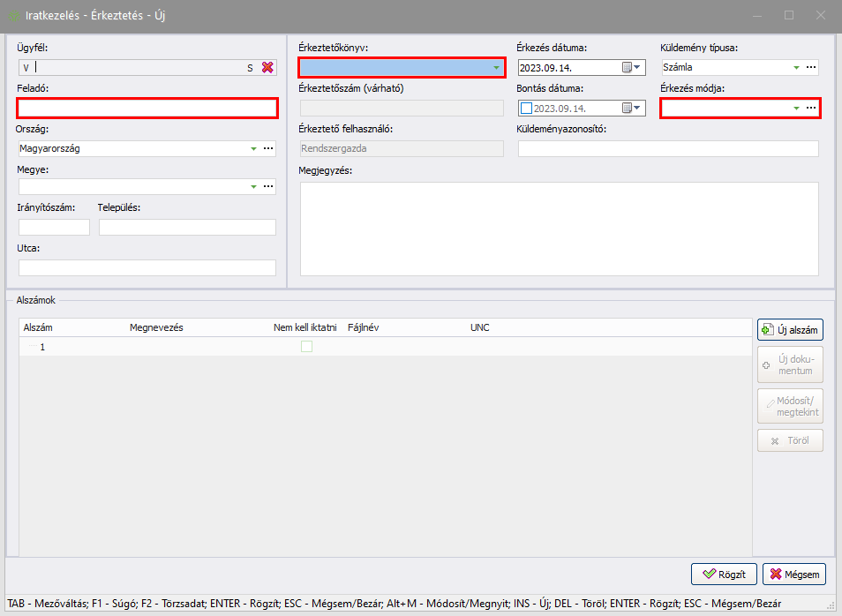Viewport: 842px width, 616px height.
Task: Click the S marker in Ügyfél field
Action: point(250,67)
